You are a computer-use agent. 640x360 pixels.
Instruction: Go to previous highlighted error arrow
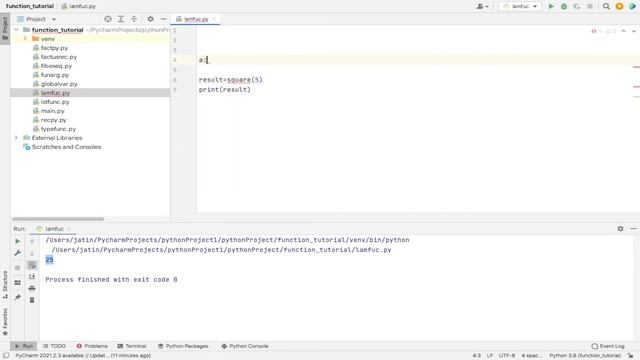[x=623, y=31]
